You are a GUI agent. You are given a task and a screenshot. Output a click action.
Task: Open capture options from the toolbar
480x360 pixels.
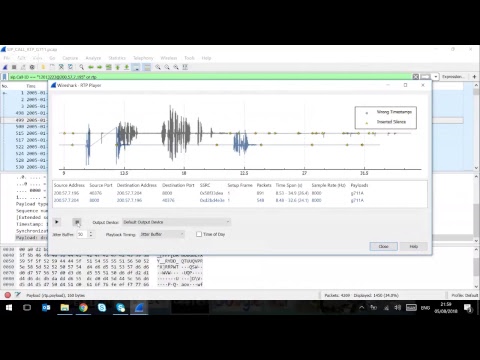click(32, 67)
